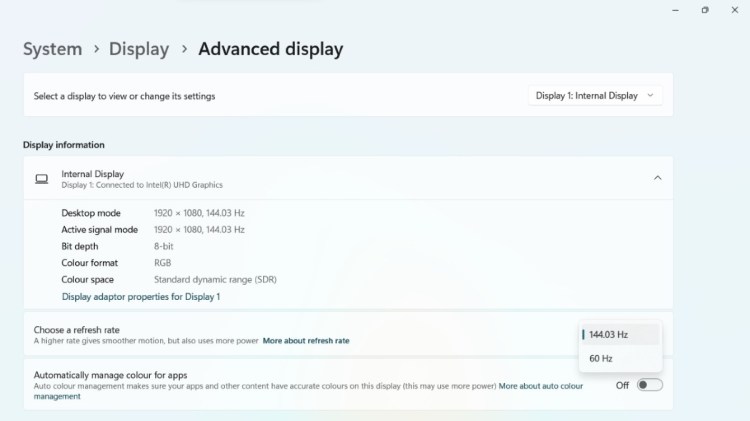Go back to System in breadcrumb
This screenshot has height=421, width=750.
coord(52,49)
